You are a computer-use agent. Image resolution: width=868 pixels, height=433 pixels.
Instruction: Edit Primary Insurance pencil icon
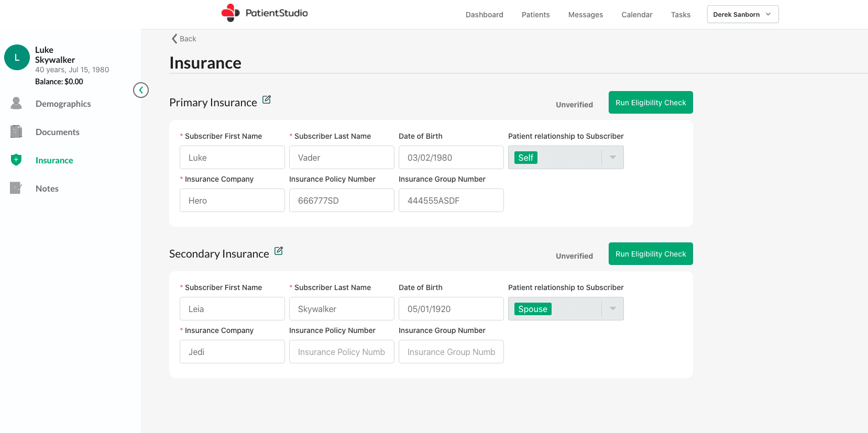pyautogui.click(x=267, y=99)
